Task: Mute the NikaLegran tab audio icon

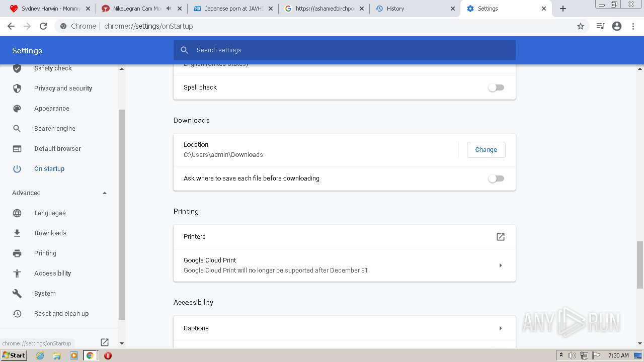Action: [169, 9]
